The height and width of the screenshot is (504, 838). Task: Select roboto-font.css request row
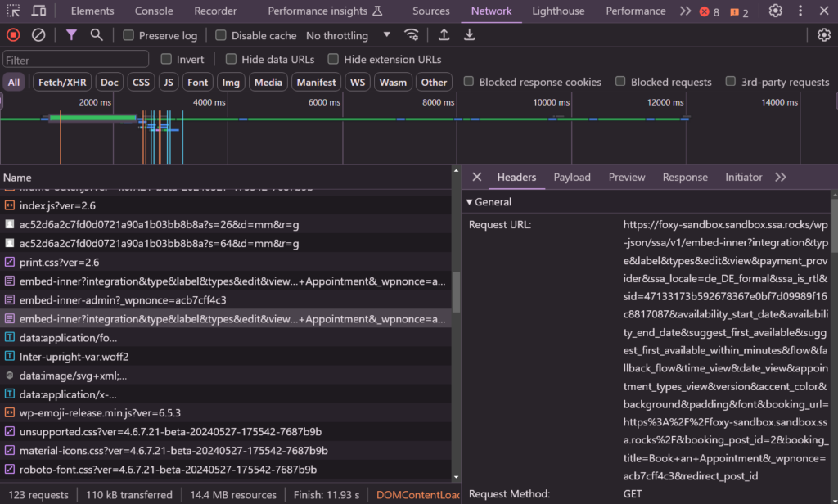coord(226,470)
